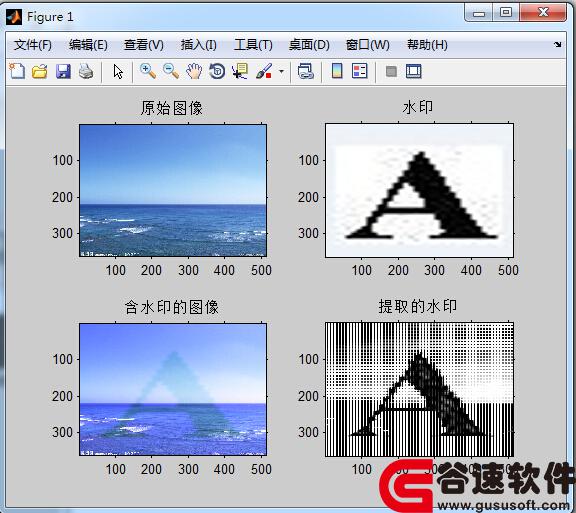Select the Edit Plot arrow tool
This screenshot has width=576, height=513.
118,71
